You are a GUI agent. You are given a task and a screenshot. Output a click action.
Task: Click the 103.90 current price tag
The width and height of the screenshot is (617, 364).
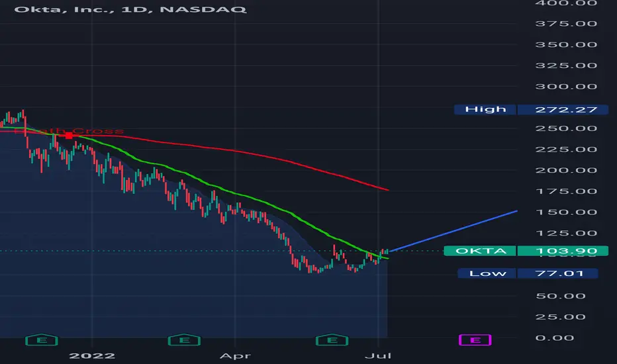coord(563,251)
